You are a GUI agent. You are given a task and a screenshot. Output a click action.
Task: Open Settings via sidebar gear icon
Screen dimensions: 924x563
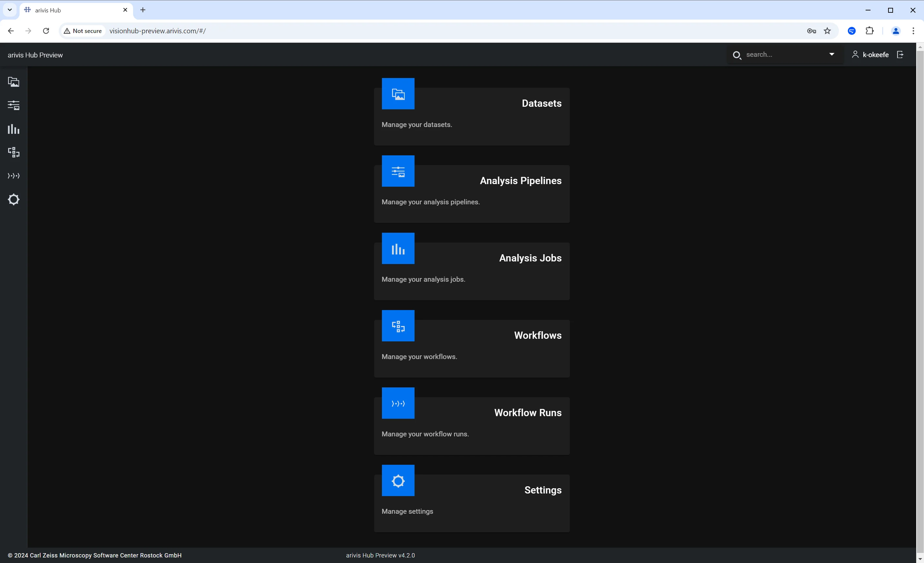(13, 199)
